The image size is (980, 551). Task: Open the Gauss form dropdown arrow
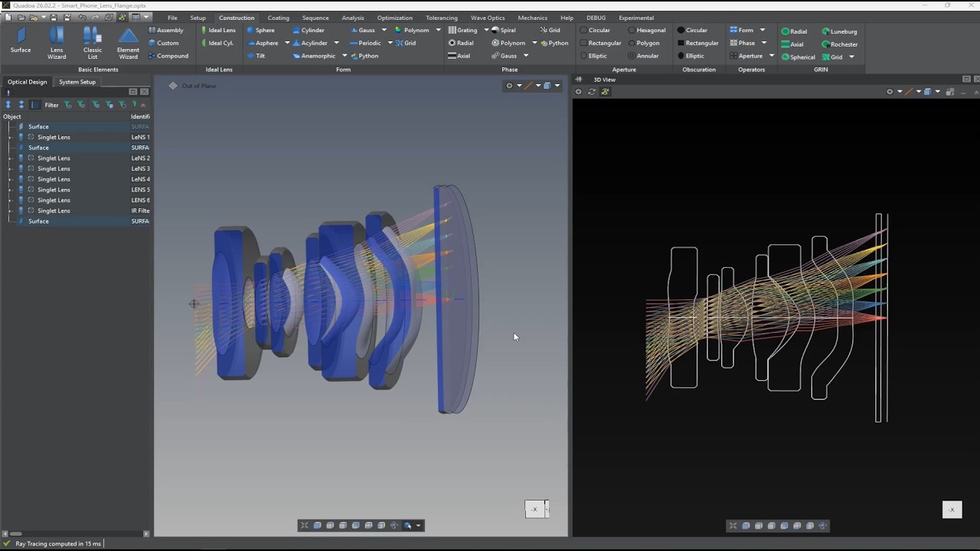click(384, 31)
